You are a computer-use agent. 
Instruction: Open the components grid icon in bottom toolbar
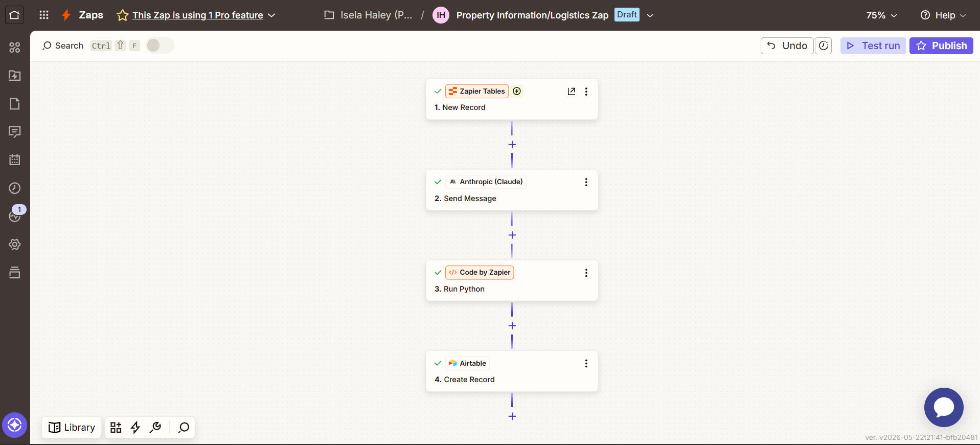(x=116, y=428)
